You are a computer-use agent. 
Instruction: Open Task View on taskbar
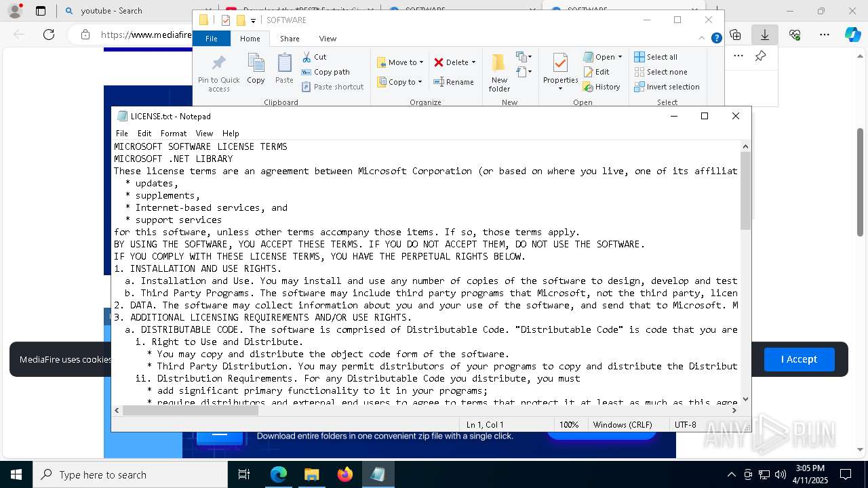click(244, 474)
